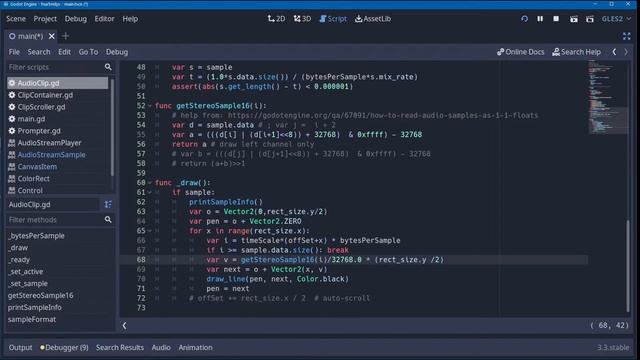The height and width of the screenshot is (360, 640).
Task: Click the filter methods search icon
Action: tap(108, 220)
